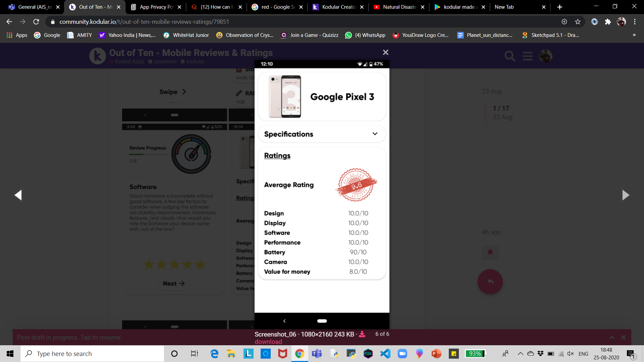This screenshot has width=644, height=362.
Task: Open Chrome three-dot menu
Action: (x=635, y=22)
